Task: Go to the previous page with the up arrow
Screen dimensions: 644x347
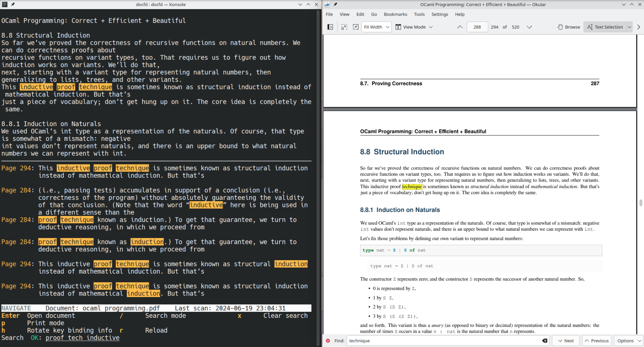Action: point(460,27)
